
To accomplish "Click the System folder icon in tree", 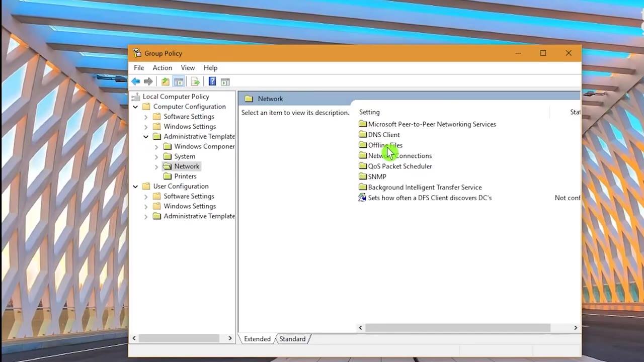I will (168, 156).
